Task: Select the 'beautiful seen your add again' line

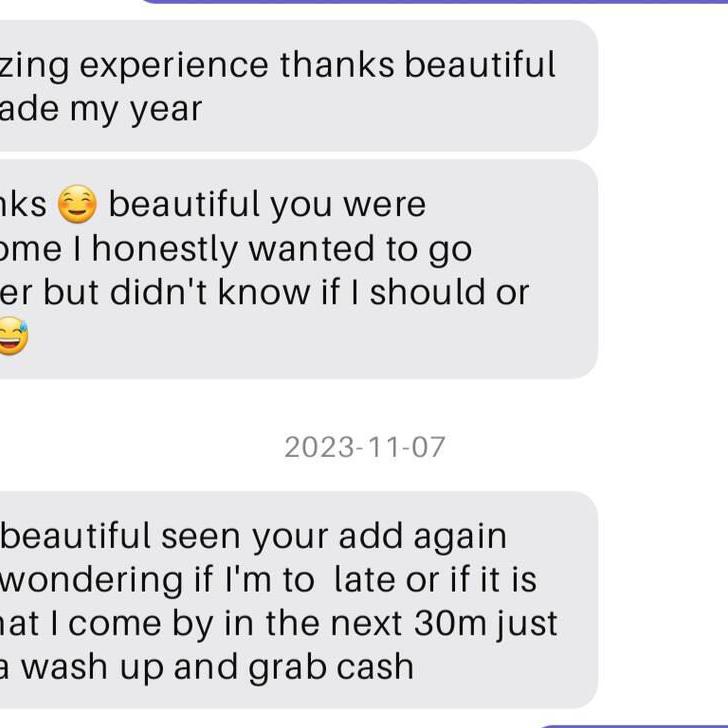Action: (x=254, y=536)
